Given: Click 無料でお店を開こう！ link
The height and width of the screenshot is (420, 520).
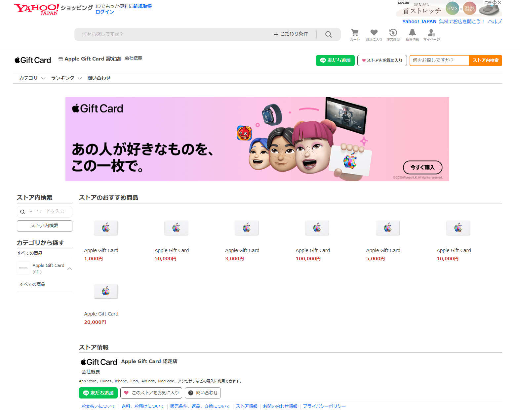Looking at the screenshot, I should pyautogui.click(x=462, y=21).
